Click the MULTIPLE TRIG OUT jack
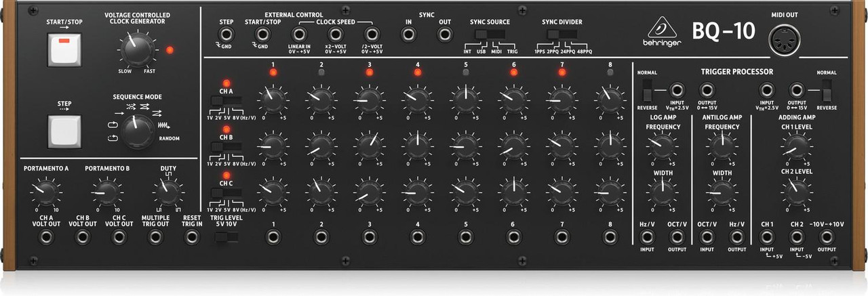 coord(156,237)
